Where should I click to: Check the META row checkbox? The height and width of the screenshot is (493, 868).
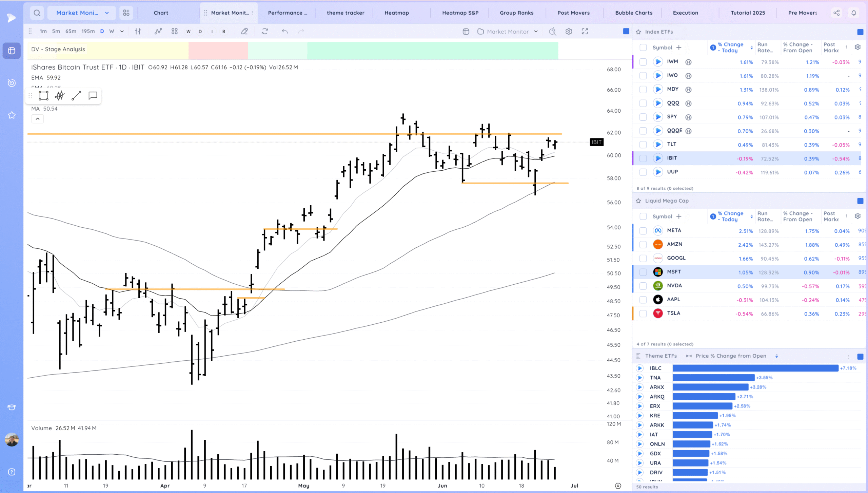[643, 231]
